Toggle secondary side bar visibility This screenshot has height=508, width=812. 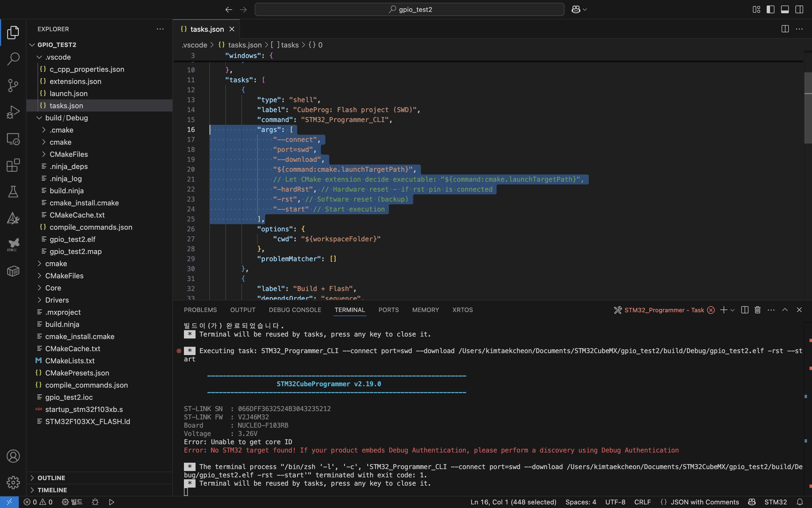(799, 10)
